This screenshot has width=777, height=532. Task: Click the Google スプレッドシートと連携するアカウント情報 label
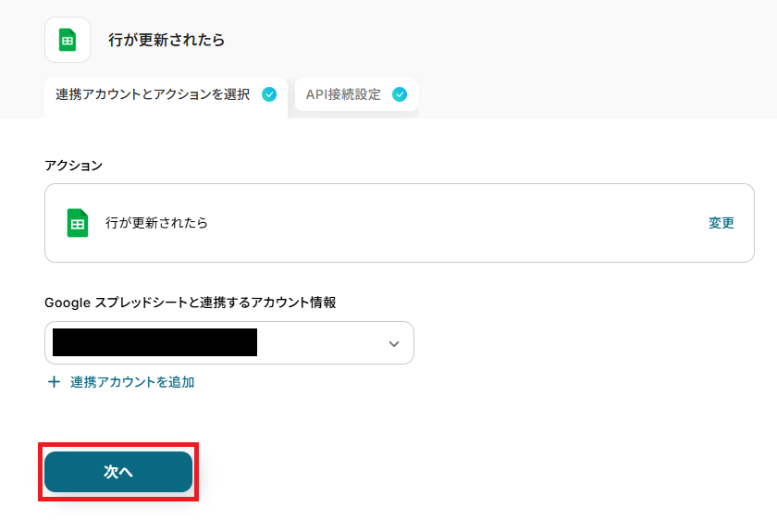190,303
